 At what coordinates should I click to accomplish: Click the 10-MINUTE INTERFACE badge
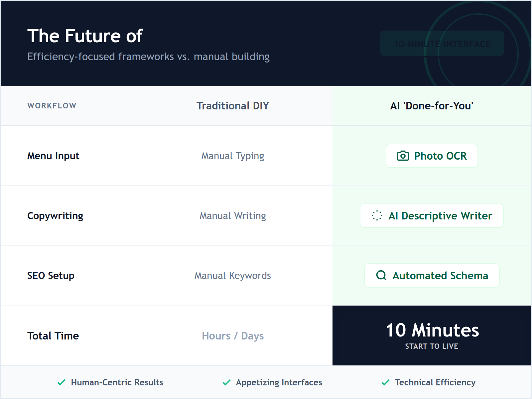click(442, 43)
